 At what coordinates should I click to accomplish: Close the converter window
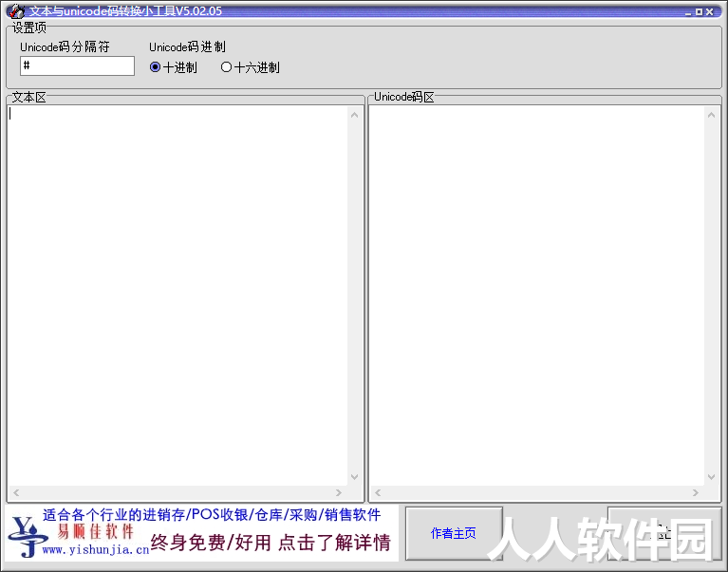[x=709, y=12]
